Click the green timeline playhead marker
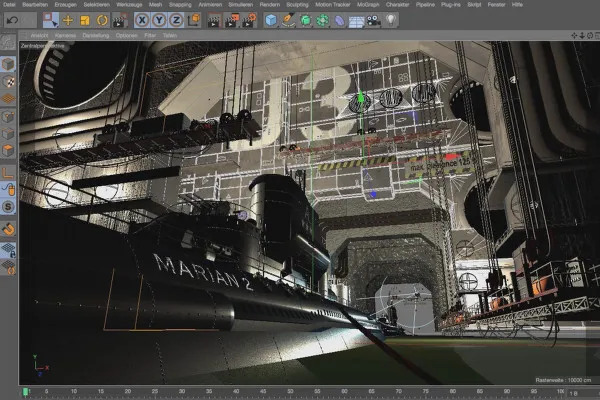Screen dimensions: 600x400 [x=25, y=392]
